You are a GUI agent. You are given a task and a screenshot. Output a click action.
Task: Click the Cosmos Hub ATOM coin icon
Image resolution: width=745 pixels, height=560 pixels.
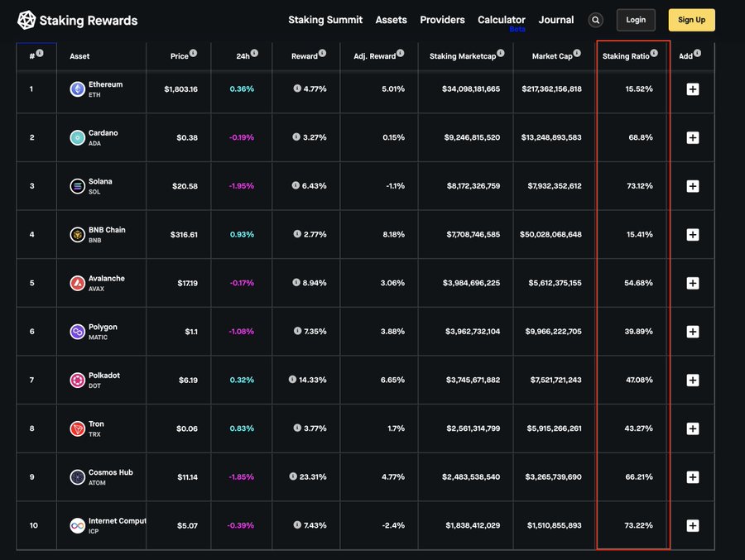point(78,477)
